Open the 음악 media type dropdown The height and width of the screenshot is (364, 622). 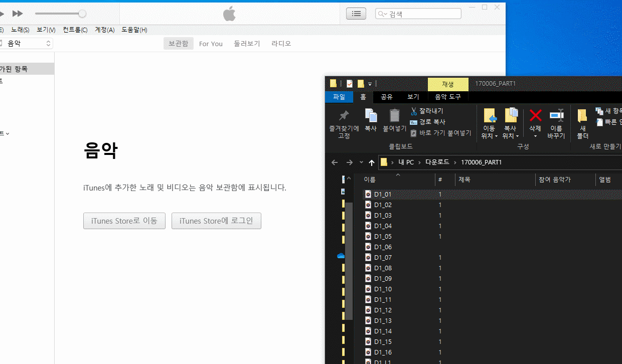click(26, 44)
